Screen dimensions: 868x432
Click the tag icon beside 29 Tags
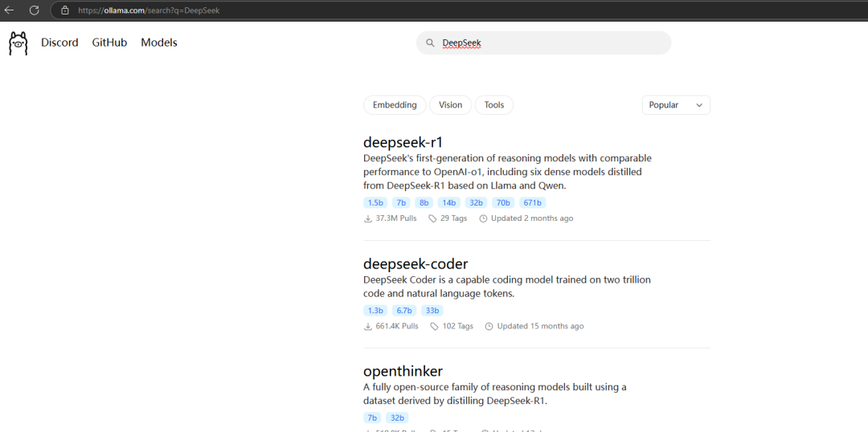click(x=433, y=218)
